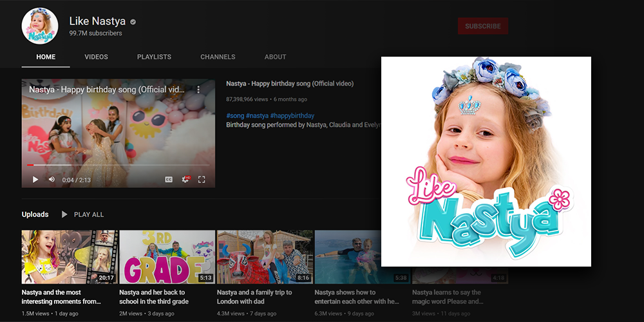Click '4.3M views • 7 days ago' text
The image size is (644, 322).
tap(247, 314)
